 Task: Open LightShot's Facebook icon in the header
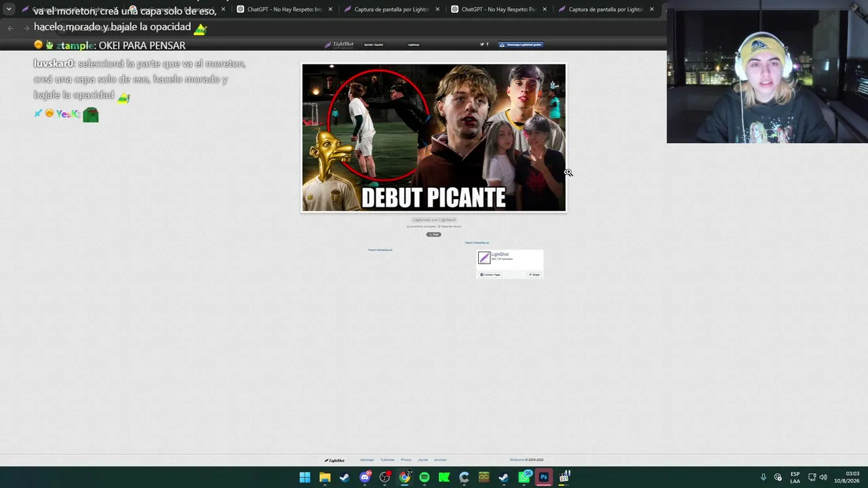pyautogui.click(x=487, y=45)
